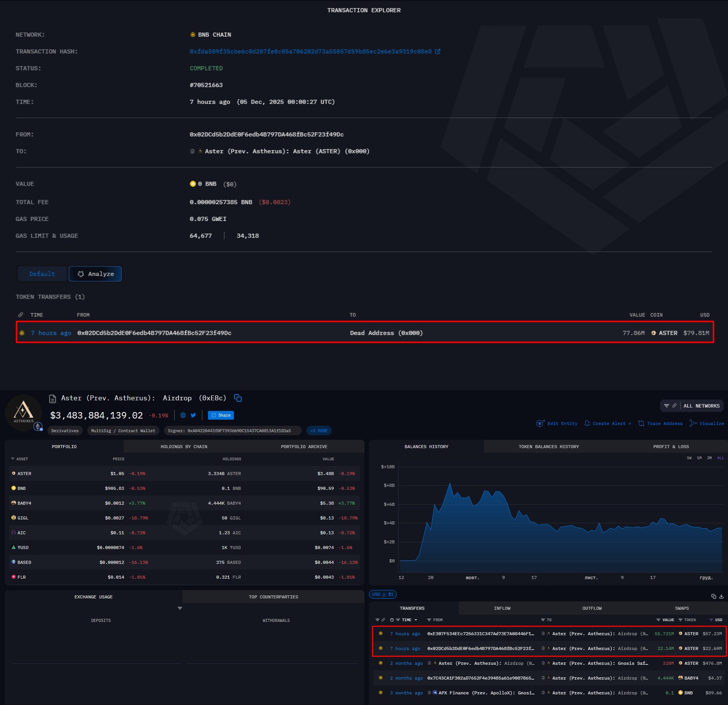Switch transaction view to Default mode
This screenshot has width=728, height=705.
(x=42, y=274)
